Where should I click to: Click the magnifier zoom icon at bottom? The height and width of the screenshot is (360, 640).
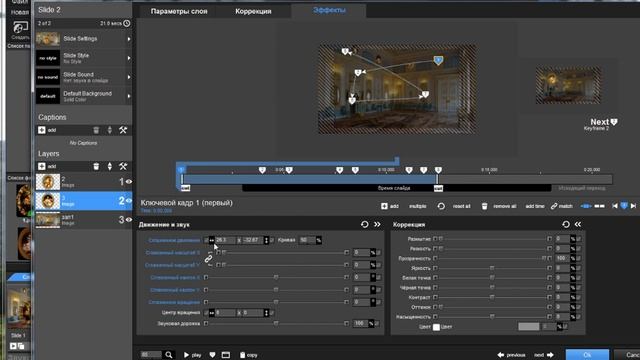point(169,355)
